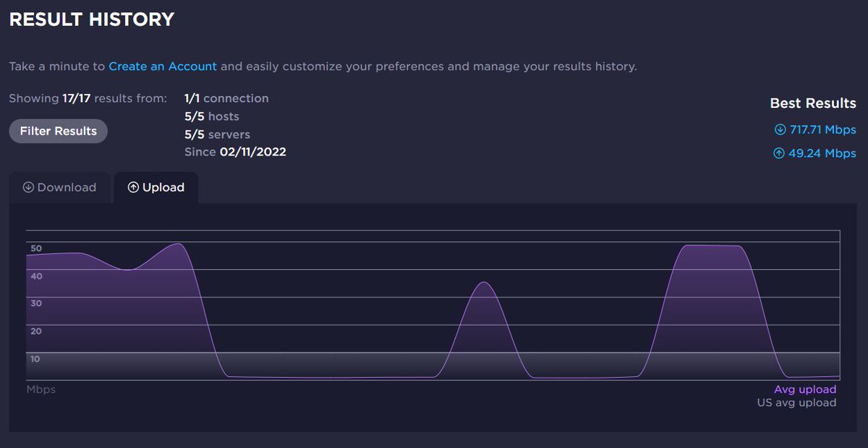This screenshot has height=448, width=868.
Task: Open the Create an Account link
Action: [x=163, y=66]
